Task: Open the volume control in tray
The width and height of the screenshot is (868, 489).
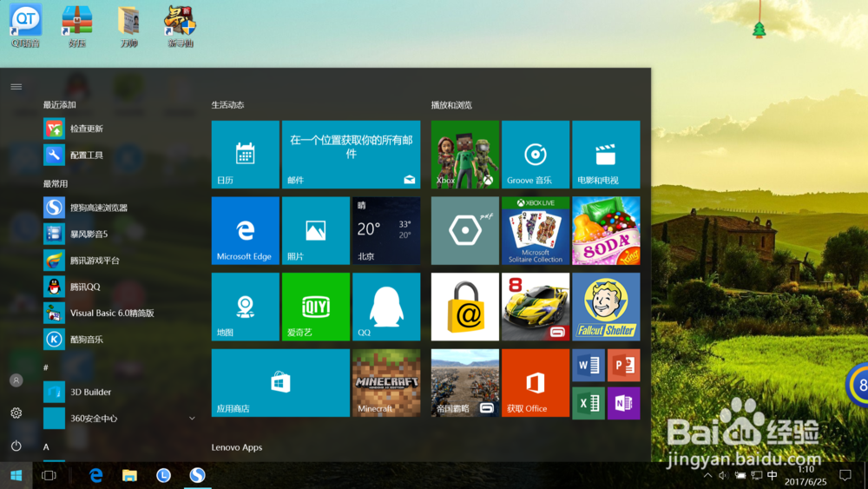Action: pos(723,475)
